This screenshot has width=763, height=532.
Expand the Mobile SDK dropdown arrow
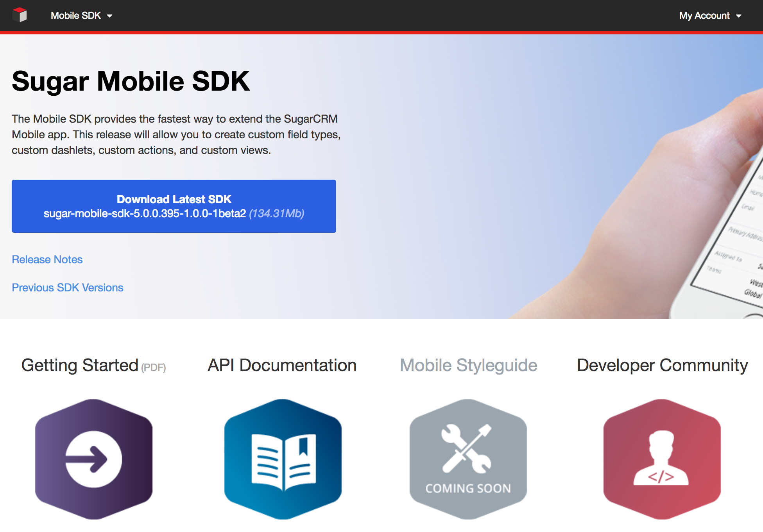pyautogui.click(x=110, y=16)
